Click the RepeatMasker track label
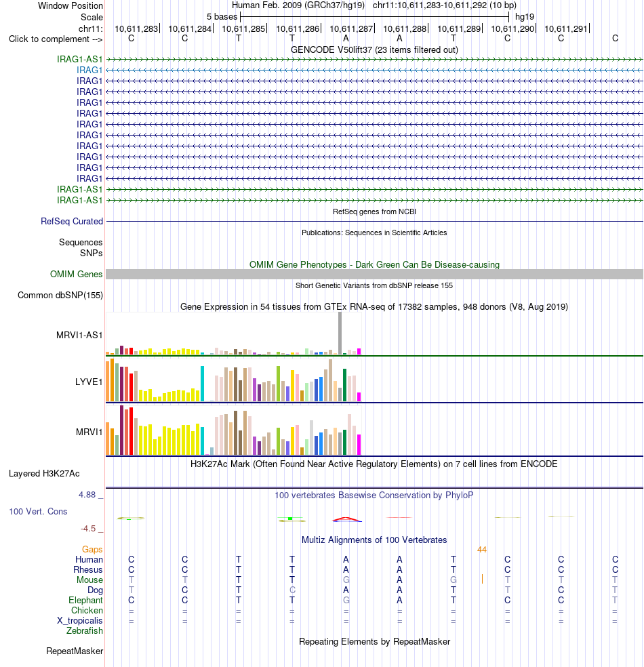This screenshot has height=667, width=644. [x=75, y=651]
